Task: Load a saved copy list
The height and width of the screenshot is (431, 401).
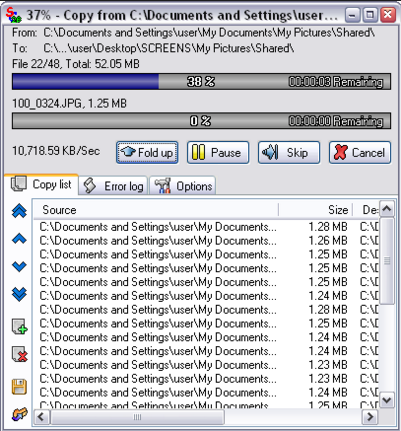Action: point(19,415)
